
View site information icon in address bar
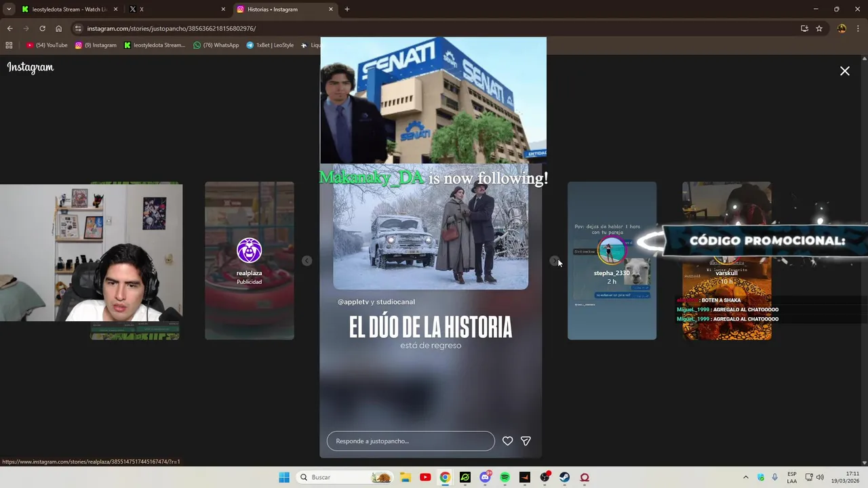coord(79,28)
